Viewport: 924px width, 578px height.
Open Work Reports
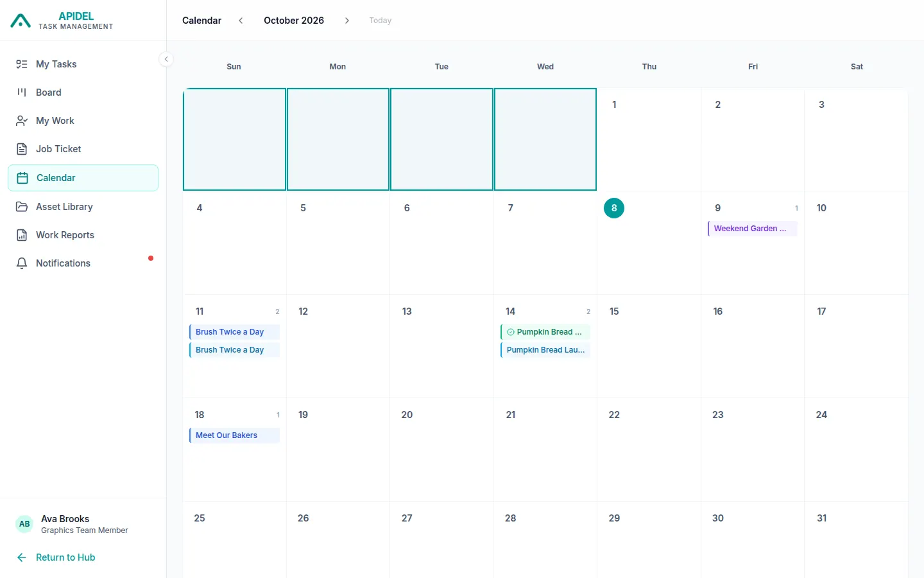point(83,235)
